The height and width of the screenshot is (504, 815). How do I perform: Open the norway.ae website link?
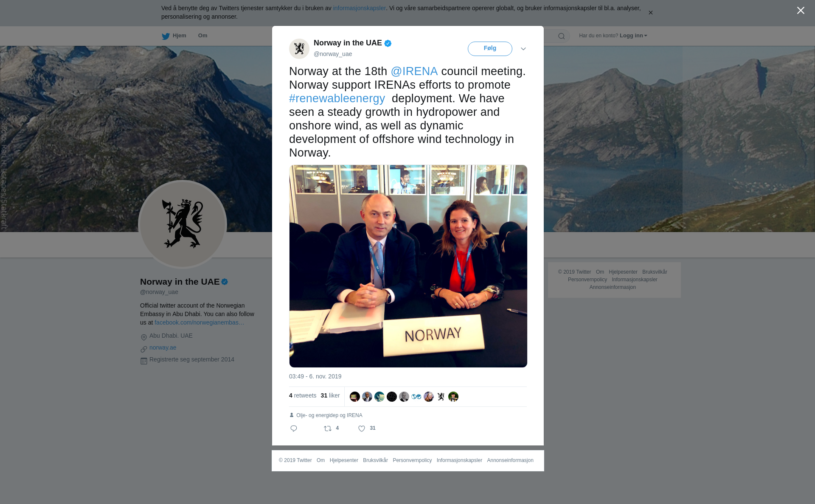tap(163, 347)
